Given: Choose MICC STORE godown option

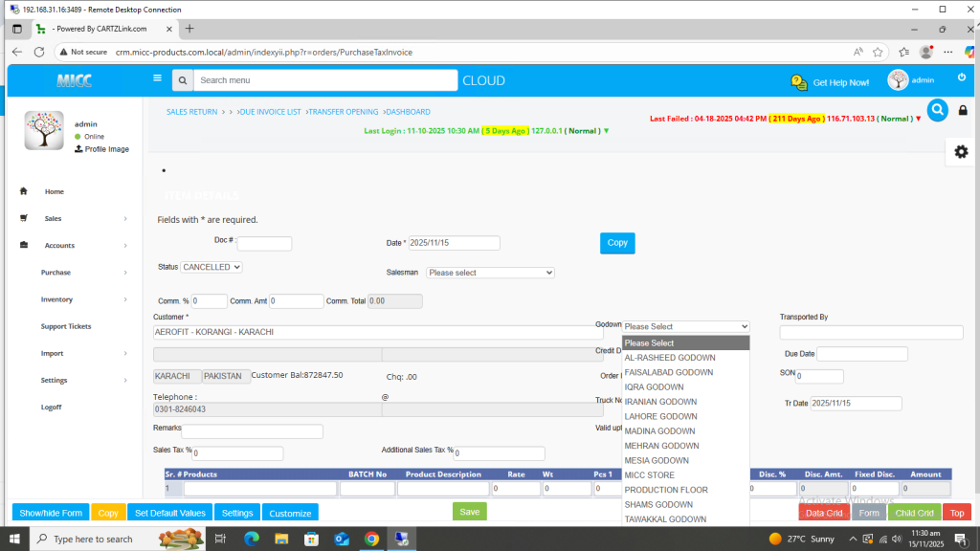Looking at the screenshot, I should pos(649,475).
